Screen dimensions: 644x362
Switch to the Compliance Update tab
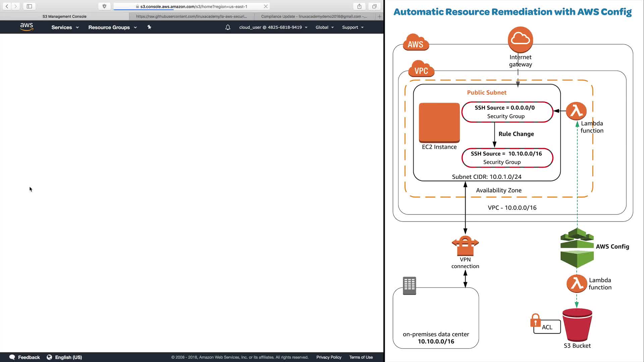click(314, 16)
